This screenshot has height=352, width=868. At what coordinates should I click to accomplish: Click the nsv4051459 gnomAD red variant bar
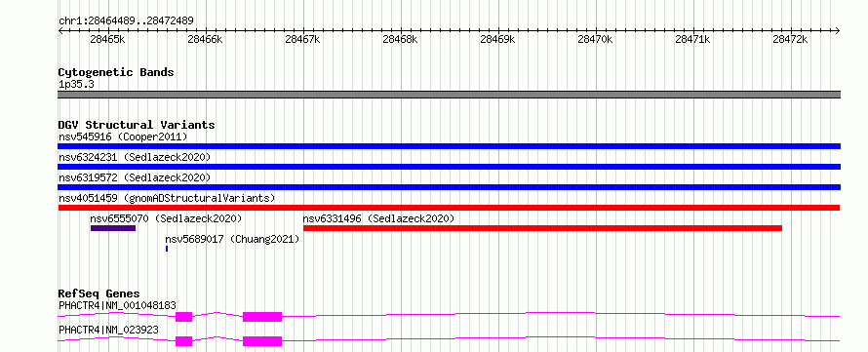click(449, 208)
